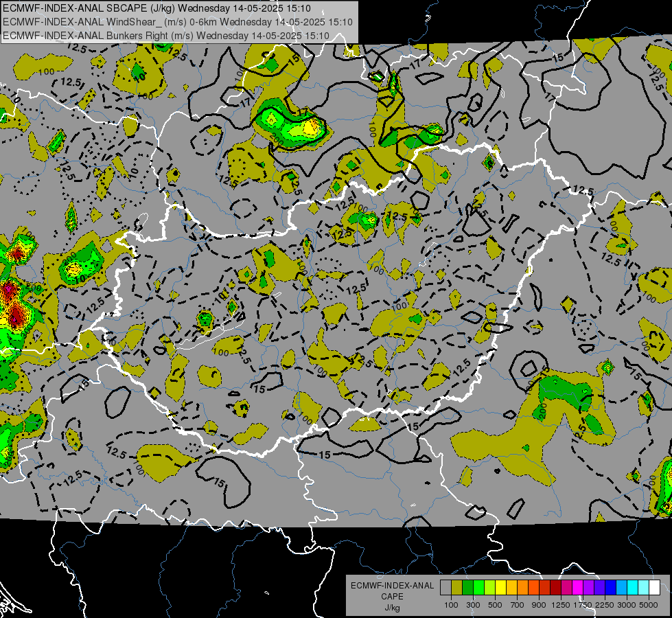Click the 3000 label under the colorbar
Screen dimensions: 672x618
(627, 605)
